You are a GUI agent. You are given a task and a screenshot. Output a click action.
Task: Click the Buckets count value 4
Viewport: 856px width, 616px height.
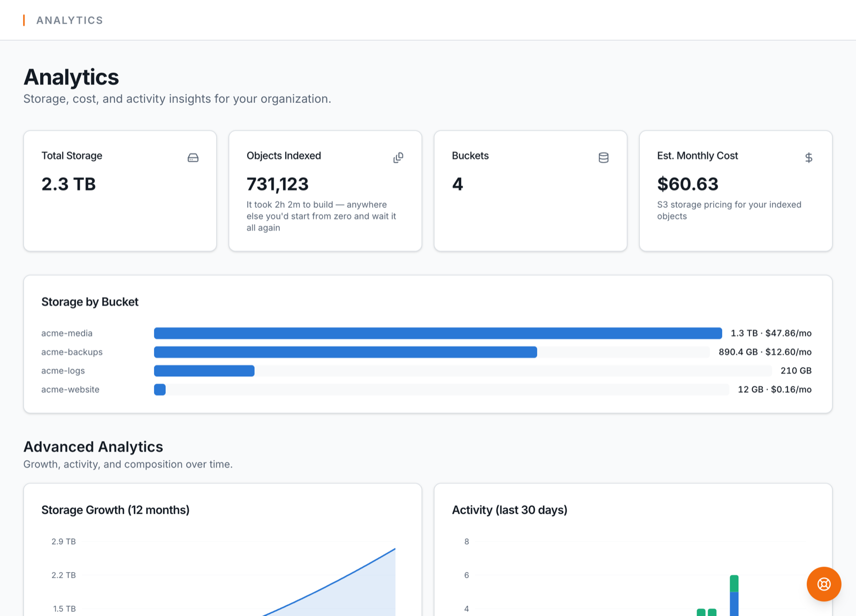457,184
